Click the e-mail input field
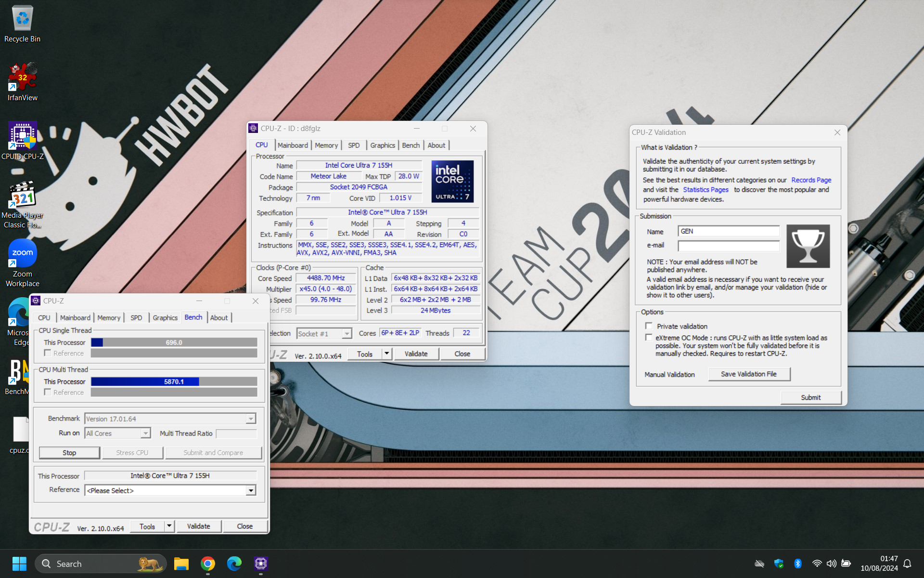Screen dimensions: 924x578 [729, 246]
